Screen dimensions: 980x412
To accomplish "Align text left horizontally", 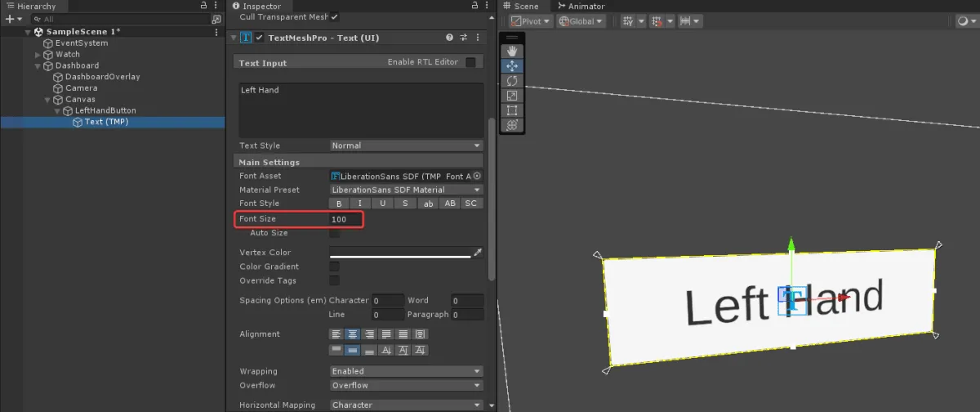I will point(336,334).
